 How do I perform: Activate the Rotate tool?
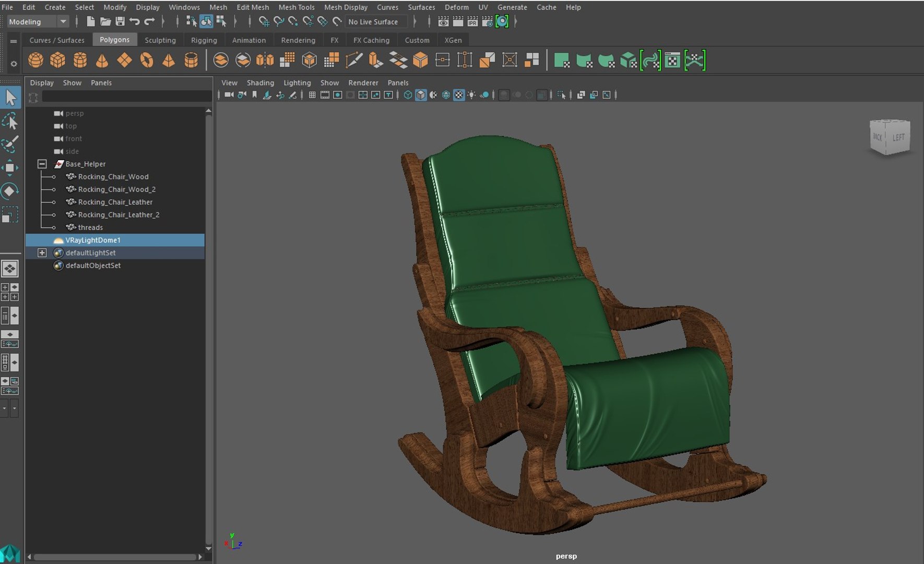10,191
